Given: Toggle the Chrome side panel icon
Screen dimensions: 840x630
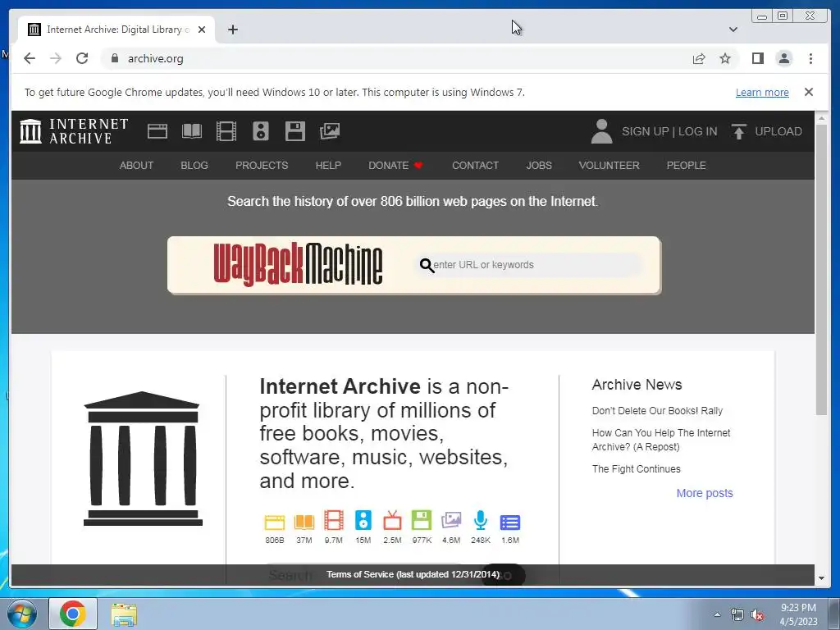Looking at the screenshot, I should [757, 58].
